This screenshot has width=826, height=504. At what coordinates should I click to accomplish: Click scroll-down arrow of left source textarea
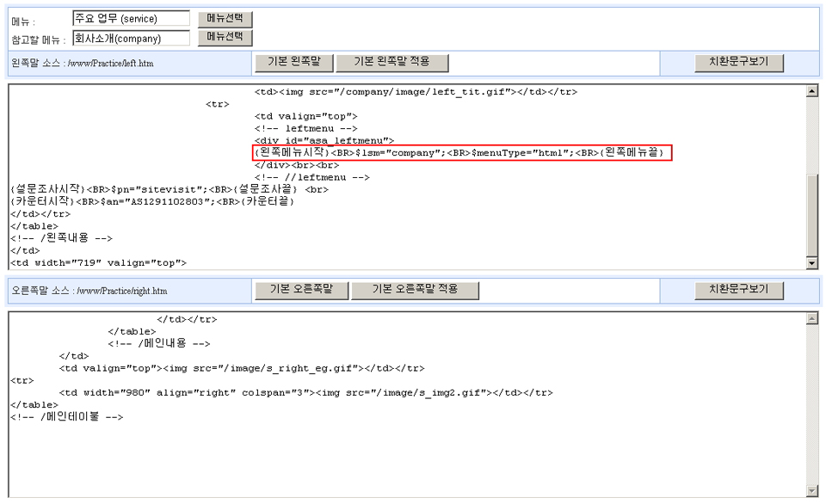(x=811, y=262)
